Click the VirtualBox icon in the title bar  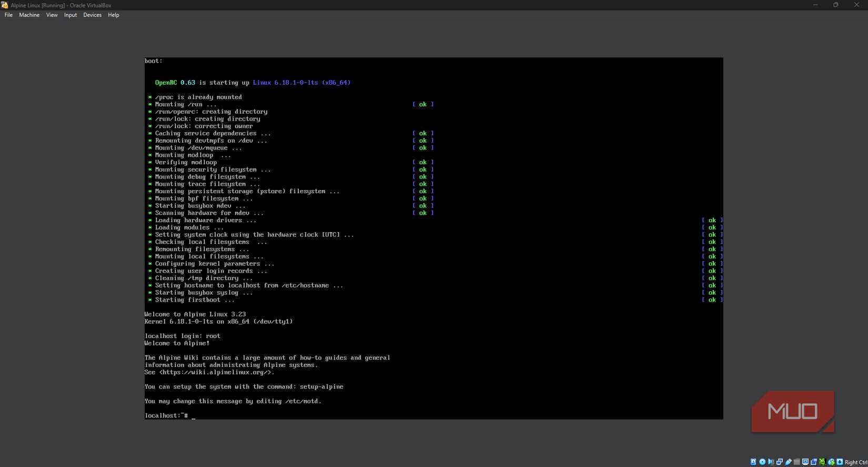[5, 5]
